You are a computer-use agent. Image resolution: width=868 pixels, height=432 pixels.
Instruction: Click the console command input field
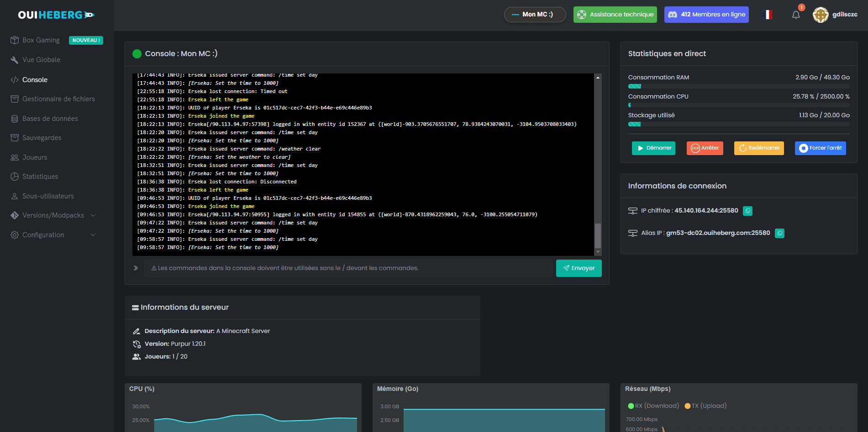(x=348, y=268)
